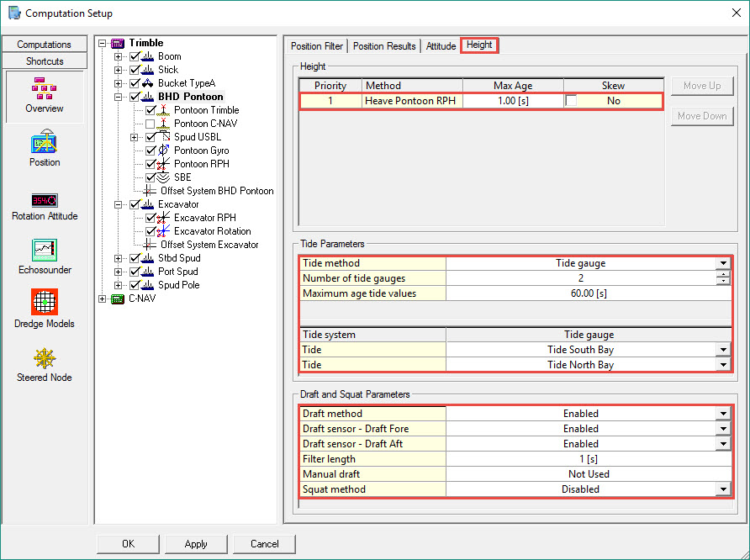Open the Squat method dropdown
The image size is (750, 560).
pyautogui.click(x=722, y=489)
